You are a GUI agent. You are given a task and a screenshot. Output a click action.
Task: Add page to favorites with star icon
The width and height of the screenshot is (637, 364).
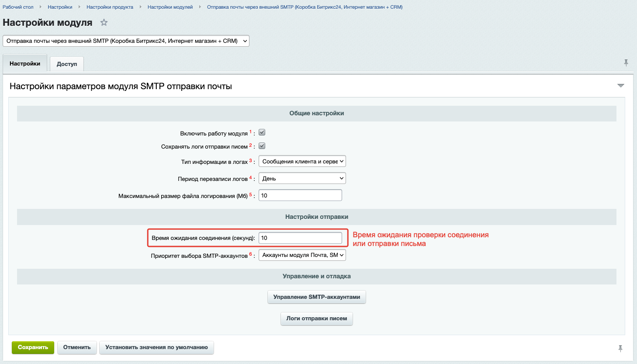104,22
